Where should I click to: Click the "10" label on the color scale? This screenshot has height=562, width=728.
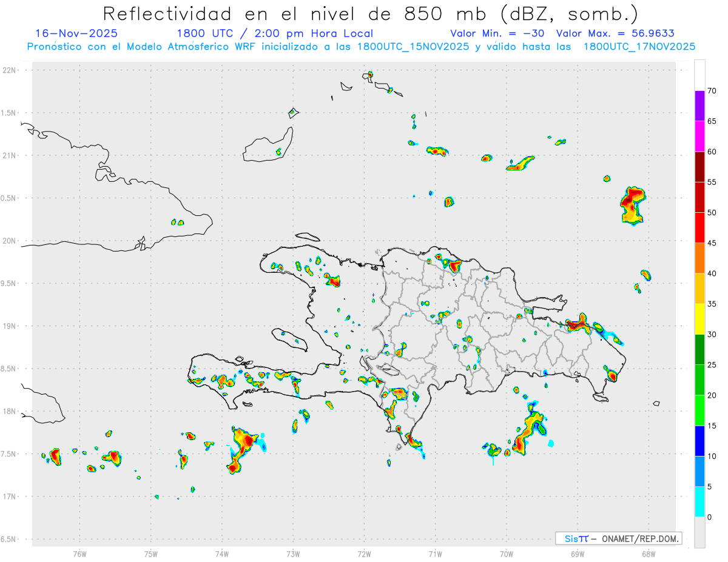712,456
